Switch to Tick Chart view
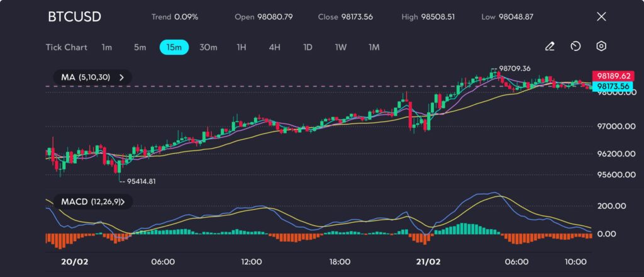Screen dimensions: 644x277 (x=66, y=47)
